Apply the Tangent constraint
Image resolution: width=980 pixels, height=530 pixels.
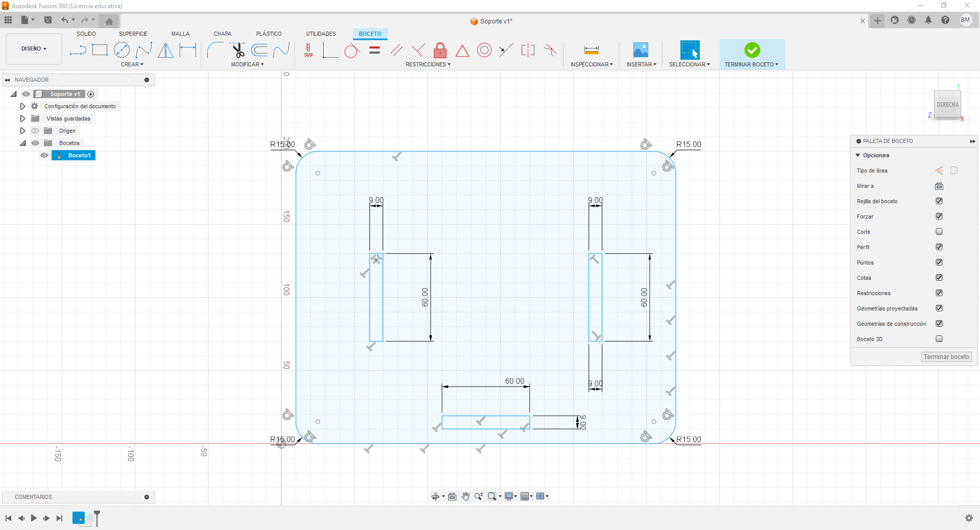352,51
